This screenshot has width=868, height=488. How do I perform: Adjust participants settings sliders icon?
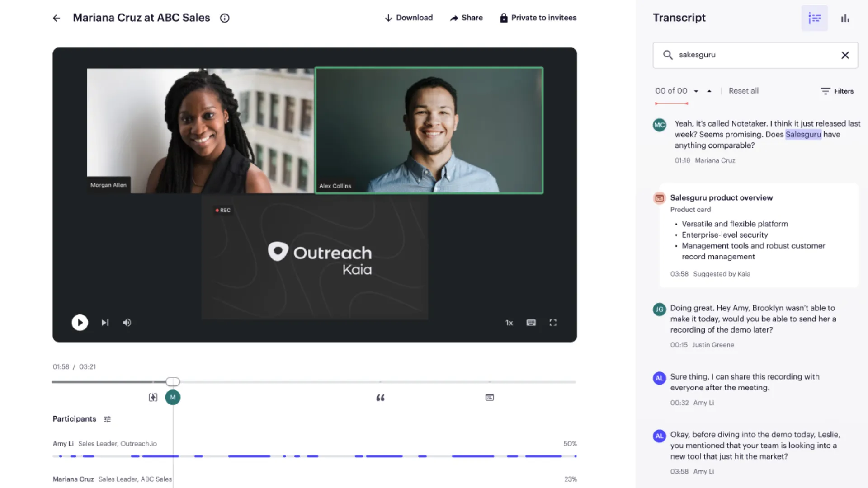[x=107, y=419]
